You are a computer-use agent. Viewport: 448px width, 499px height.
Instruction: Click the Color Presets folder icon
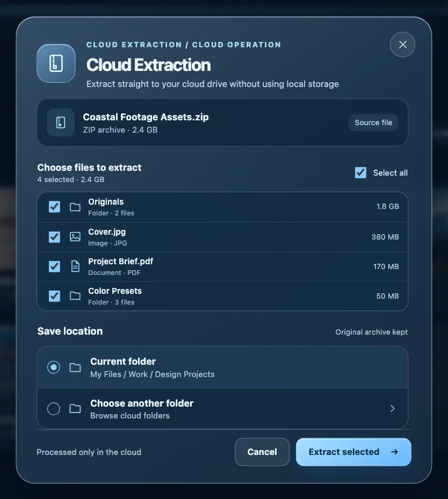click(75, 296)
